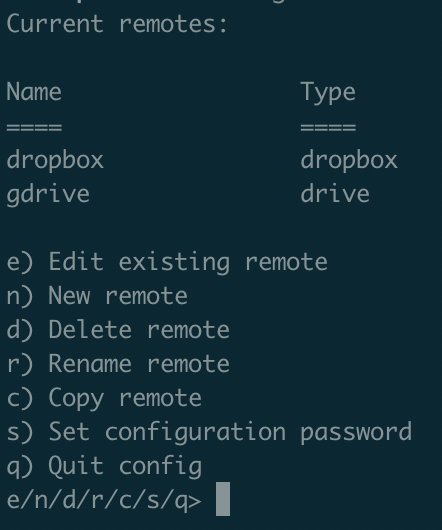Image resolution: width=442 pixels, height=530 pixels.
Task: Click the "Delete remote" option line
Action: pos(118,330)
